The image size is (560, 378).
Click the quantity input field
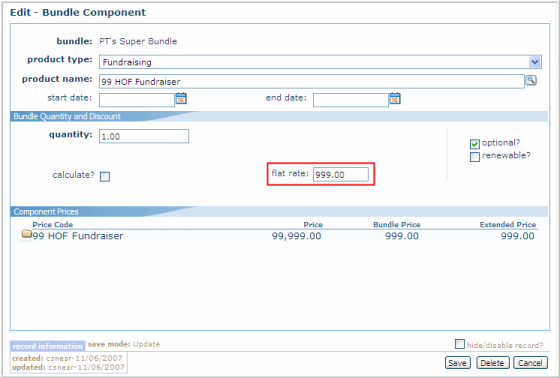point(144,136)
